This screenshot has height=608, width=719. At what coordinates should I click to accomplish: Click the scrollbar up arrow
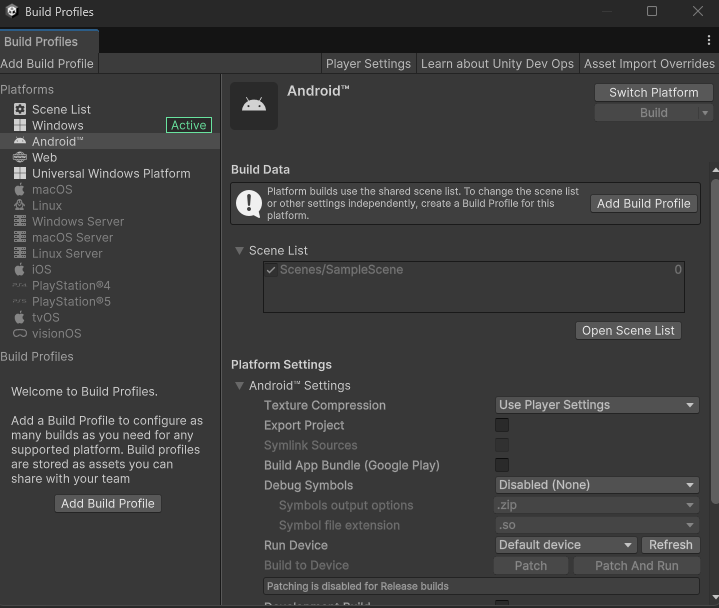click(715, 170)
